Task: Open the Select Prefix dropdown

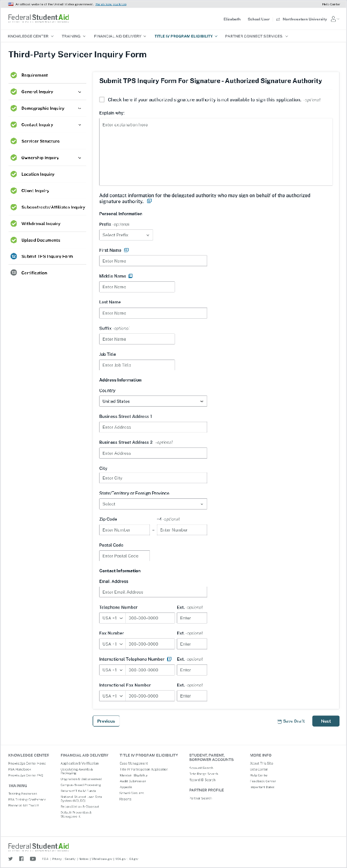Action: 126,235
